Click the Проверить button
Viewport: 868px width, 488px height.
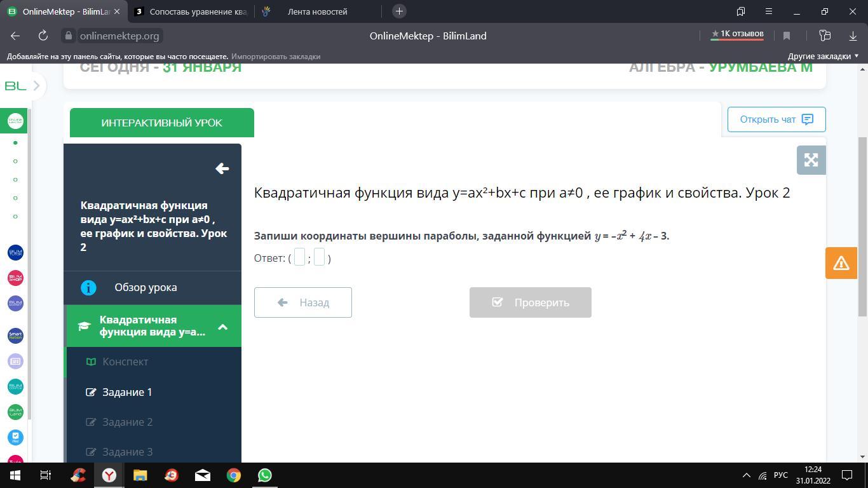(x=531, y=302)
